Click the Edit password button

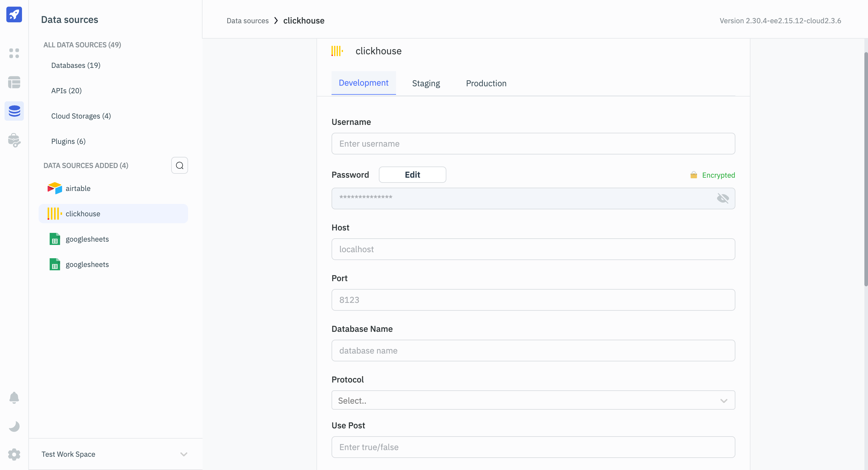(412, 175)
